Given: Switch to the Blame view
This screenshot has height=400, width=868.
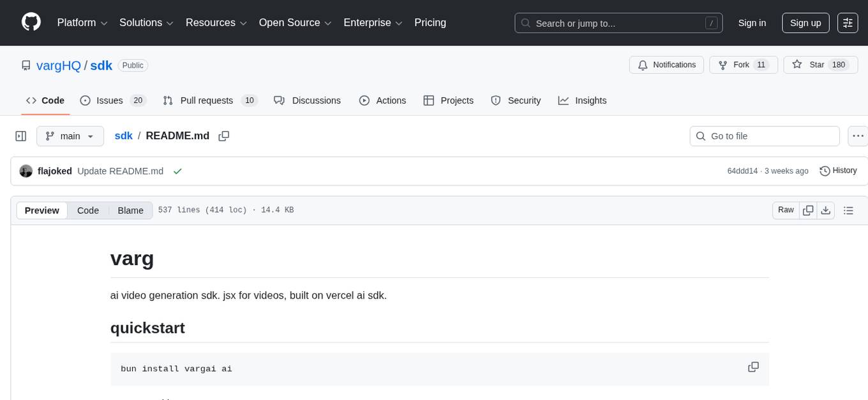Looking at the screenshot, I should point(130,210).
